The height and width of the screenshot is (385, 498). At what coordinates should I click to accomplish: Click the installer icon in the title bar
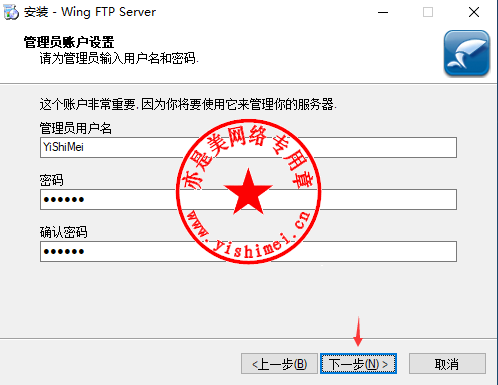point(11,12)
